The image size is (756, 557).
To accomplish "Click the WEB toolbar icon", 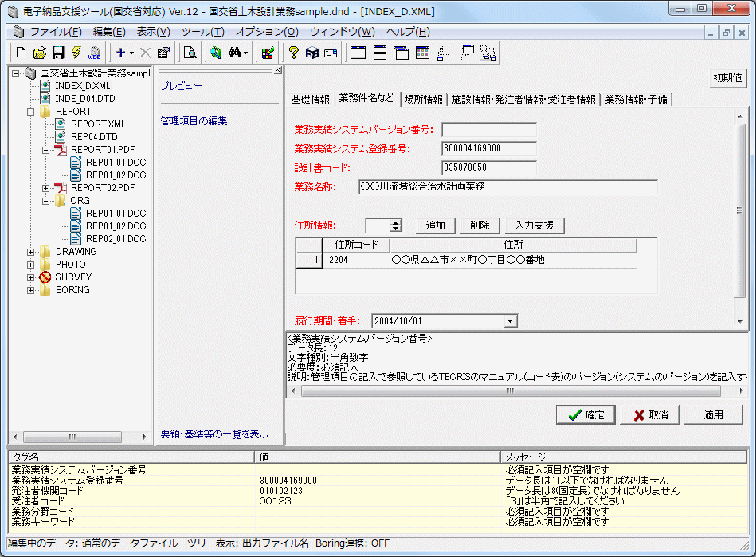I will click(x=95, y=53).
